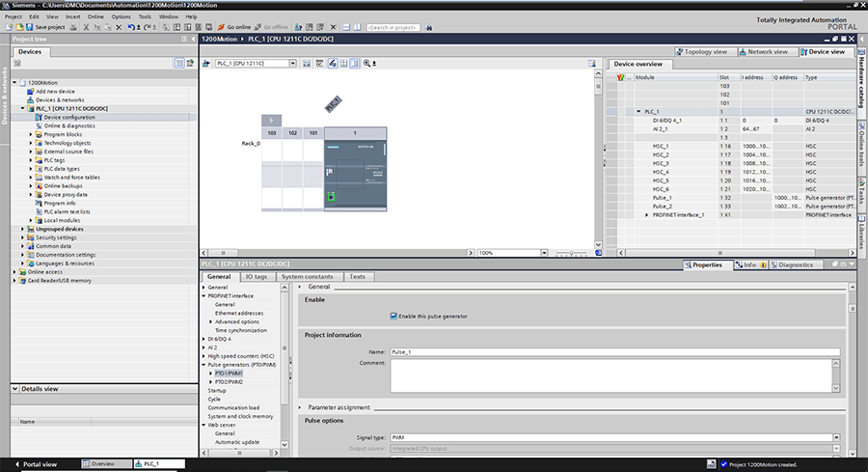Select the Devices tab in Project tree
The image size is (868, 472).
click(30, 51)
